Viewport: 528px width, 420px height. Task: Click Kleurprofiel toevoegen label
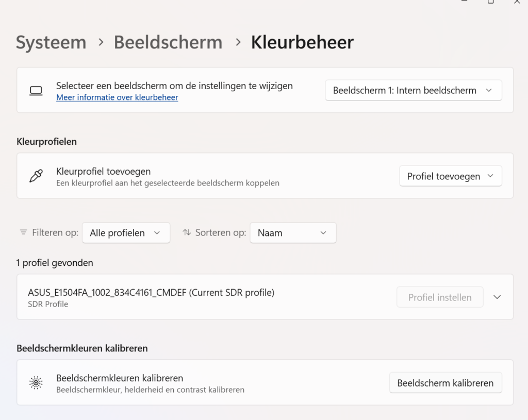(103, 171)
